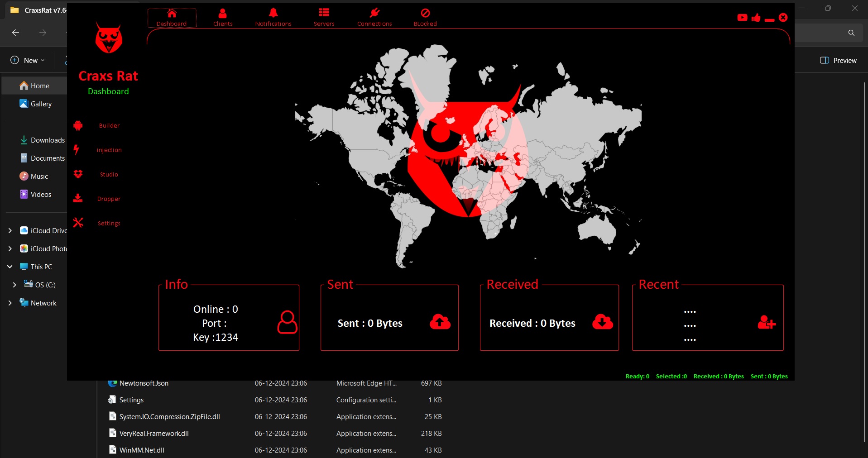Click the world map with devil overlay

tap(468, 156)
